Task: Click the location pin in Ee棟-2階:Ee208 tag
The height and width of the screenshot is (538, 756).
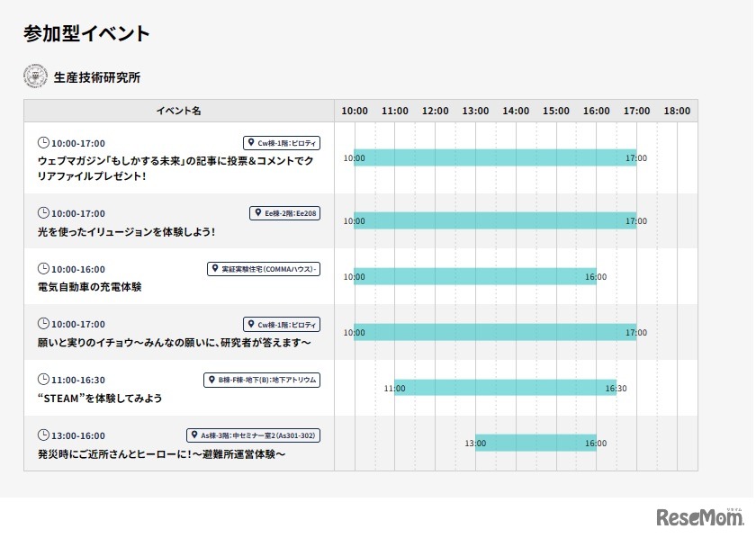Action: point(256,213)
